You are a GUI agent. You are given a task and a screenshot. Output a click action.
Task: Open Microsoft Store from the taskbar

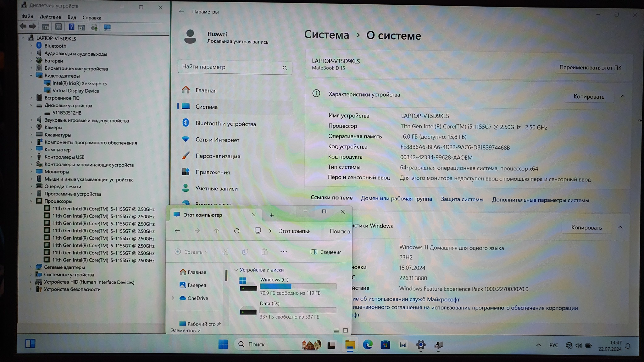click(385, 345)
